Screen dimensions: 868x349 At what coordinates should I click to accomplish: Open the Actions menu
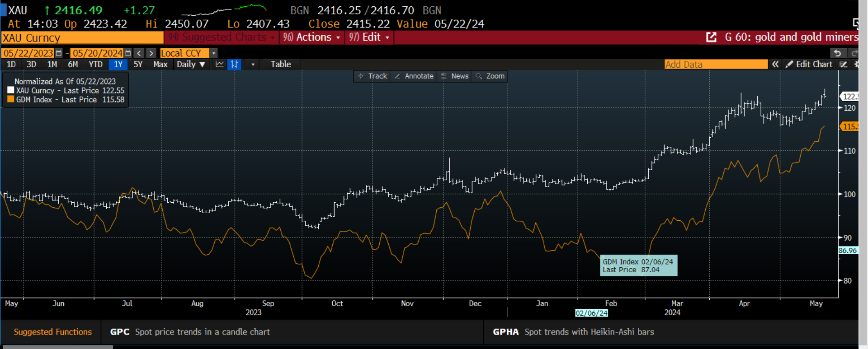(311, 37)
